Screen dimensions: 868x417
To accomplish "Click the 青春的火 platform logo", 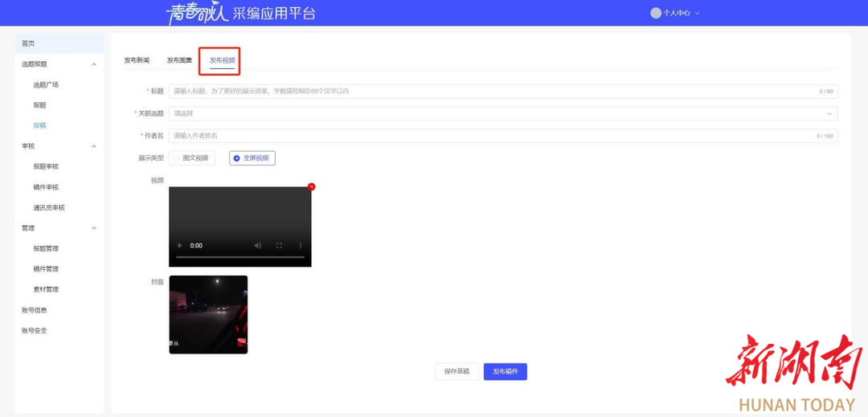I will tap(198, 14).
